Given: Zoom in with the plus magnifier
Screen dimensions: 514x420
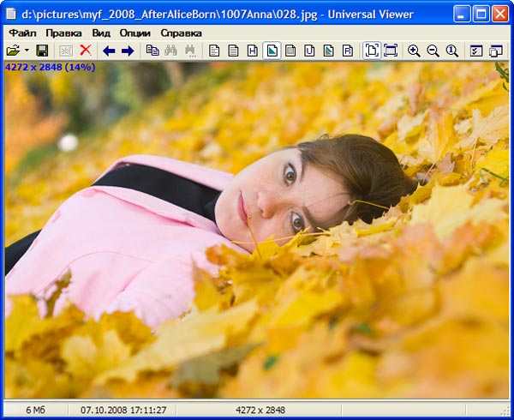Looking at the screenshot, I should tap(415, 51).
